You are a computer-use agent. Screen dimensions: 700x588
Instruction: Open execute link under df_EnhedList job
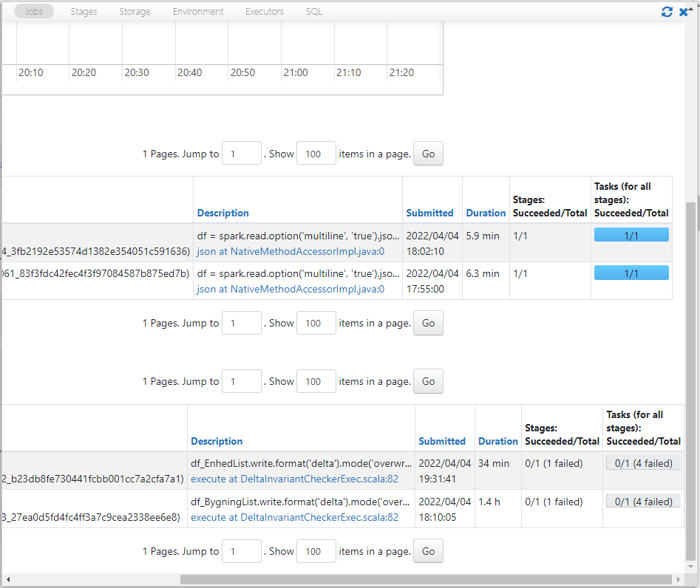tap(294, 479)
